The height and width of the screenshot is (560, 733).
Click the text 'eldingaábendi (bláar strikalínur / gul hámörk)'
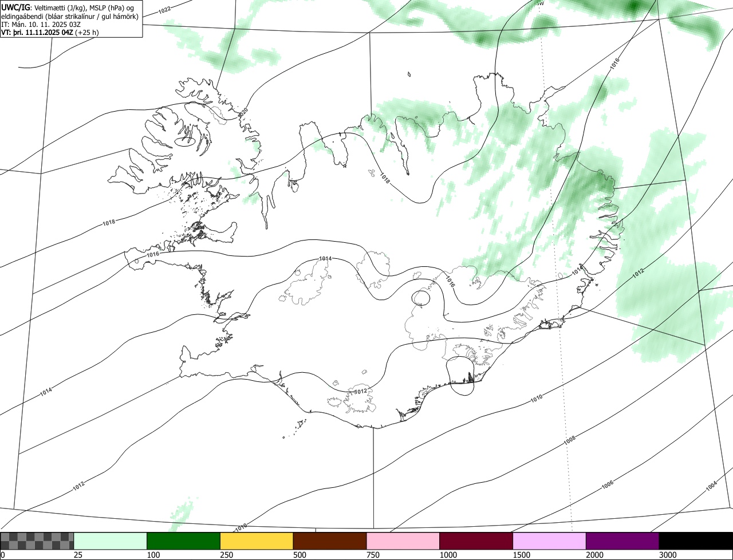69,16
